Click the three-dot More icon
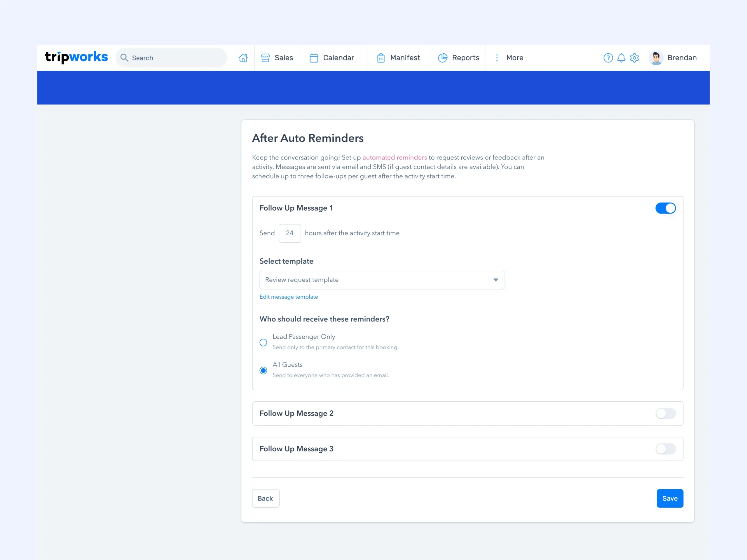This screenshot has height=560, width=747. [x=497, y=58]
